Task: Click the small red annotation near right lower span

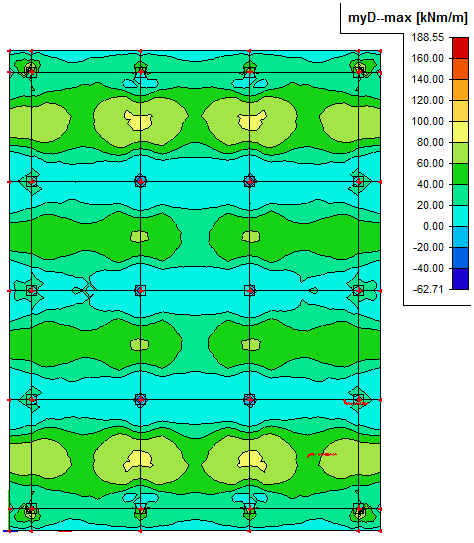Action: (x=322, y=455)
